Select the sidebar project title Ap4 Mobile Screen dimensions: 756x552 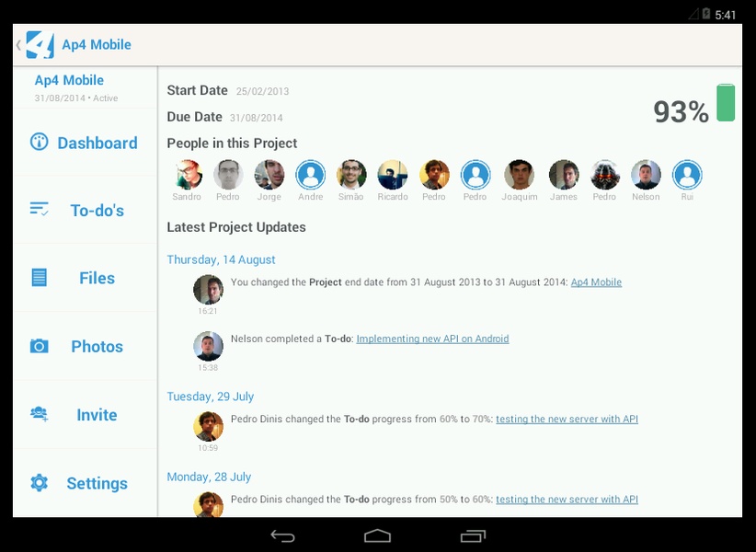(x=69, y=80)
